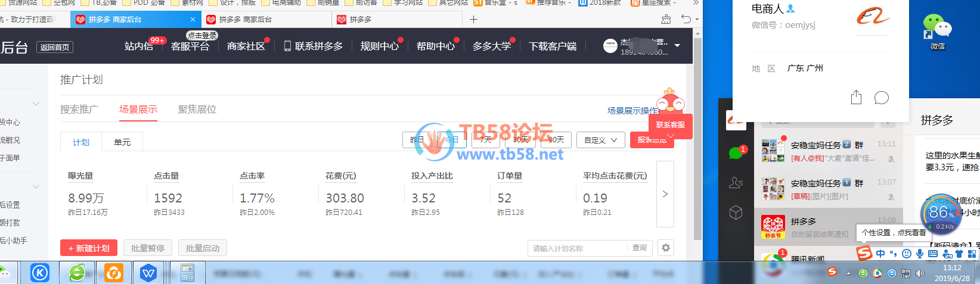Screen dimensions: 980x284
Task: Switch to 聚焦展位 tab
Action: click(197, 109)
